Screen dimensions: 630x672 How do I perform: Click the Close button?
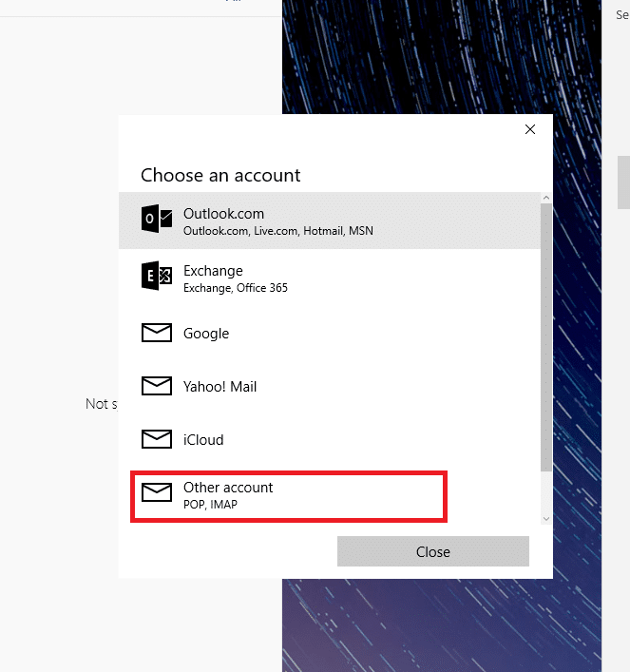click(x=433, y=551)
